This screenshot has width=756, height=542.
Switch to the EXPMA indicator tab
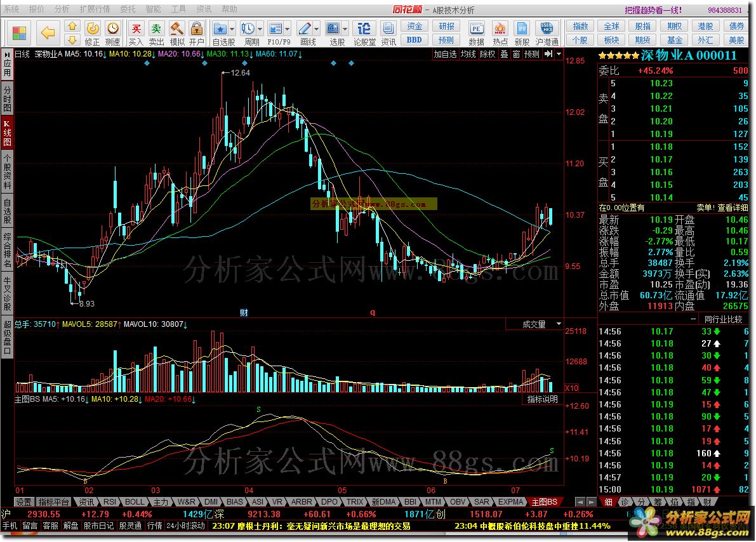(510, 501)
